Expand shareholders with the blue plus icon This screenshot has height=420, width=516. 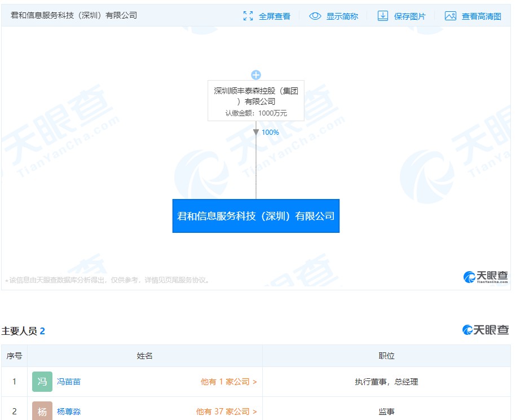(256, 75)
